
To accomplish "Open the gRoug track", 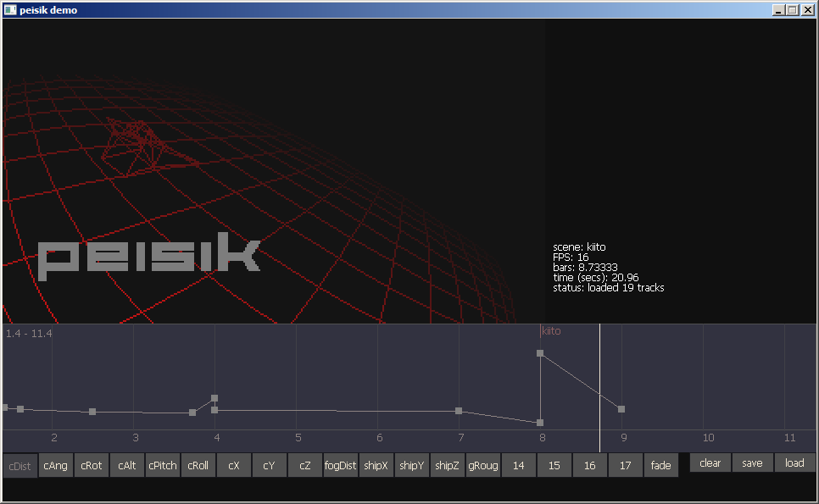I will pos(483,465).
